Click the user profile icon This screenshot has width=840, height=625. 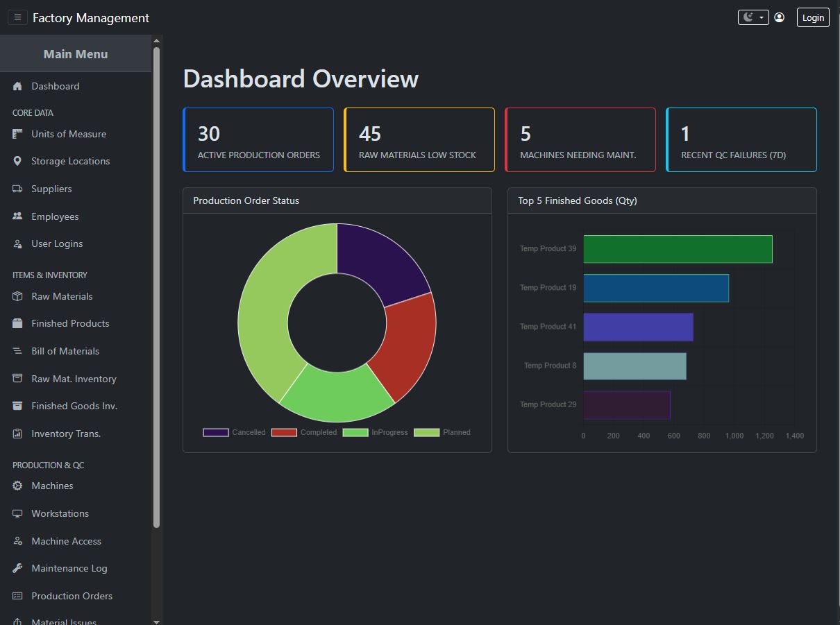coord(780,17)
